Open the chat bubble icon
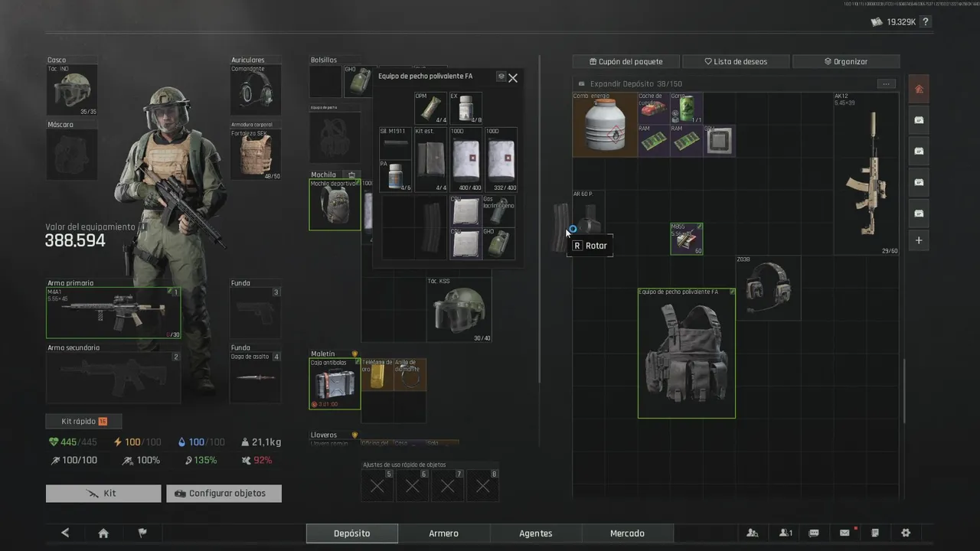The height and width of the screenshot is (551, 980). pos(814,533)
